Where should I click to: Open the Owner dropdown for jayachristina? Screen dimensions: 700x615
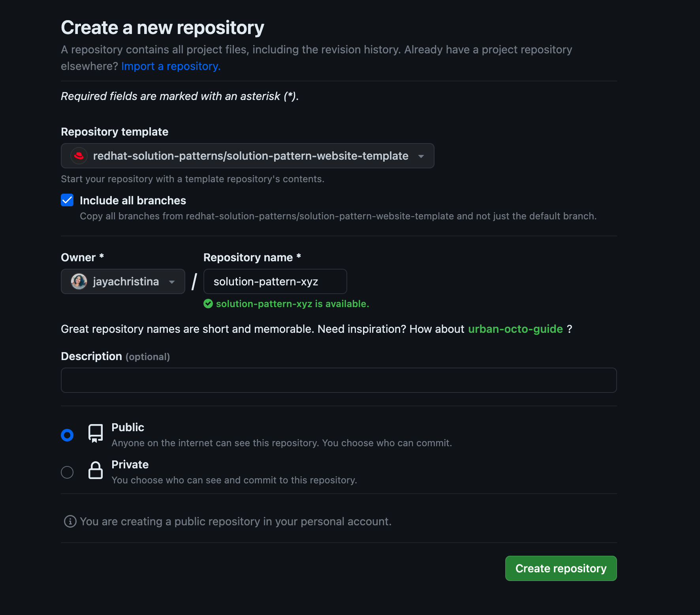123,281
